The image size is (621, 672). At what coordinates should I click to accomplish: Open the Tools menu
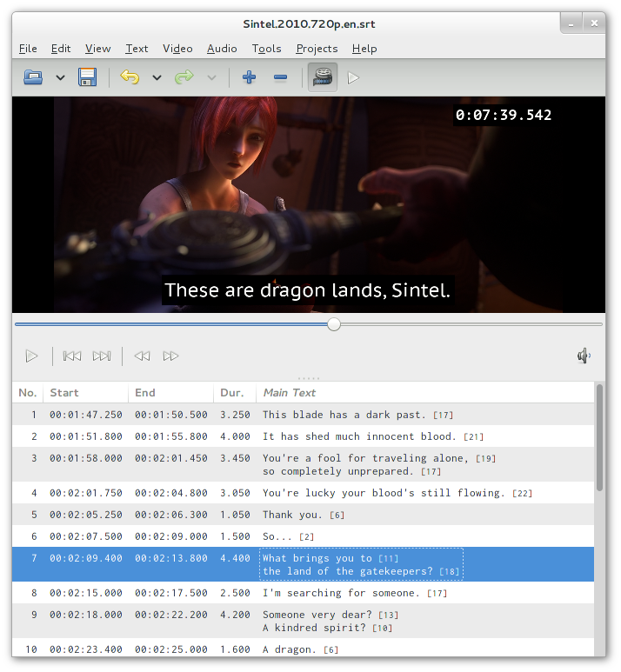pyautogui.click(x=266, y=49)
